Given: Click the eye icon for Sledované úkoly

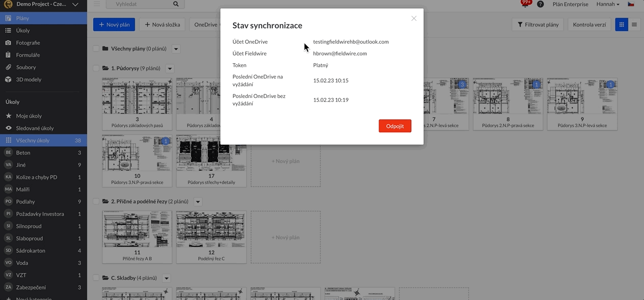Looking at the screenshot, I should pos(8,128).
